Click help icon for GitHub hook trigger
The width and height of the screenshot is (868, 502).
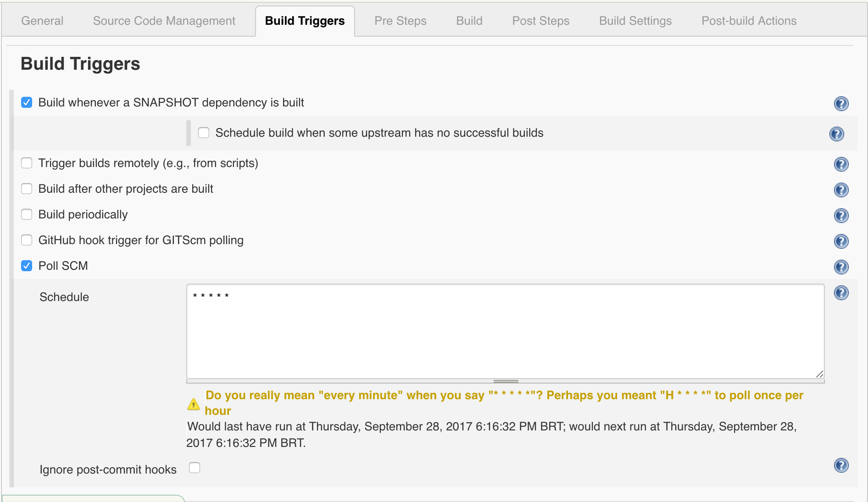click(x=841, y=241)
